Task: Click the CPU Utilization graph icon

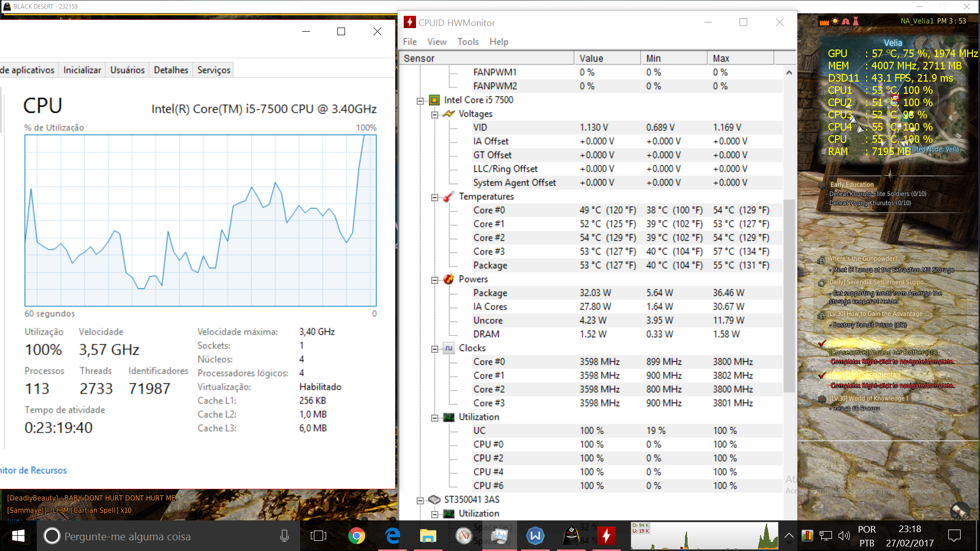Action: (x=449, y=417)
